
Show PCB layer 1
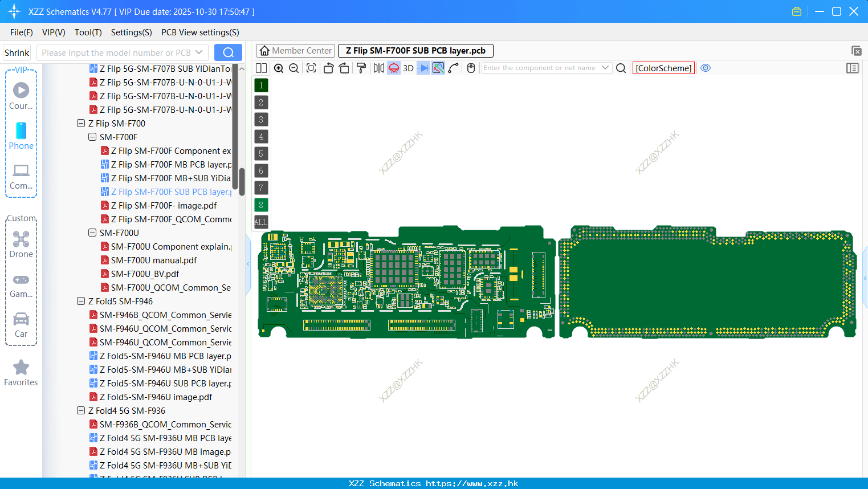point(261,85)
